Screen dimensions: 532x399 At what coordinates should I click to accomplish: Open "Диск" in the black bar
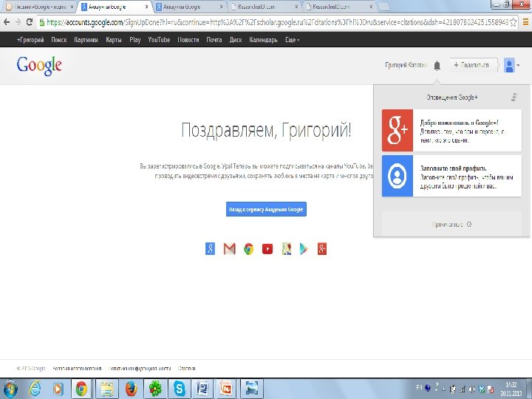click(x=236, y=40)
